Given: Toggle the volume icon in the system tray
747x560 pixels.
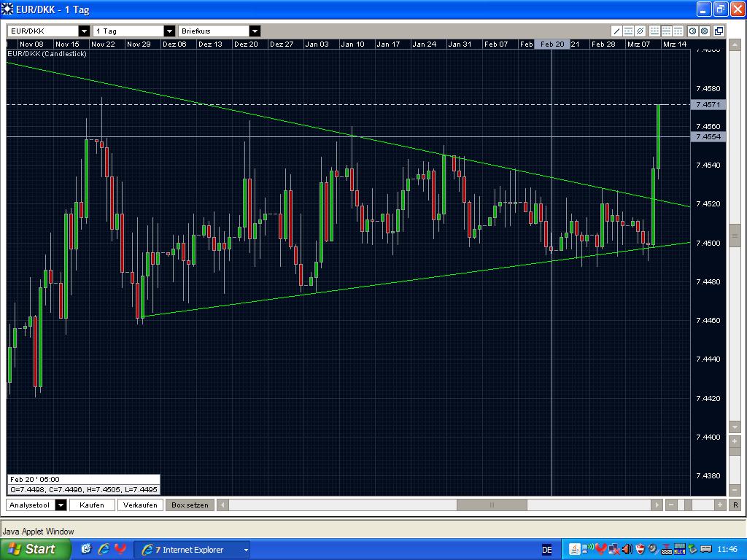Looking at the screenshot, I should point(627,549).
